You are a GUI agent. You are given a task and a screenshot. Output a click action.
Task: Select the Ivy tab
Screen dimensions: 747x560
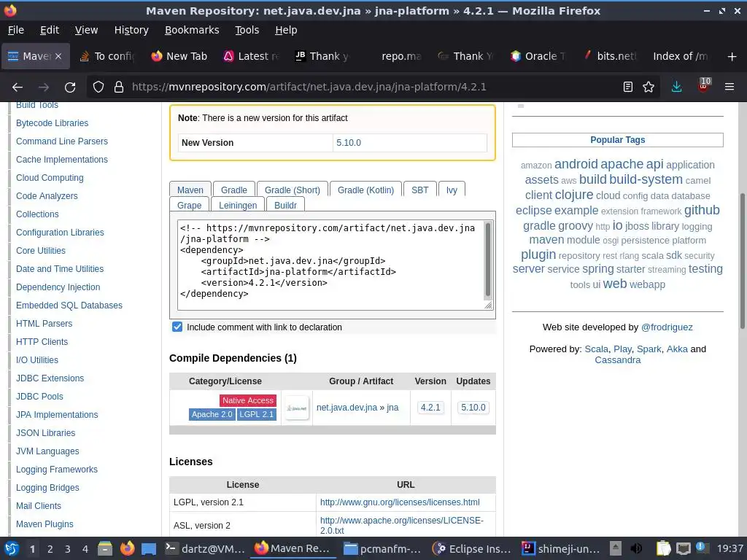coord(452,190)
